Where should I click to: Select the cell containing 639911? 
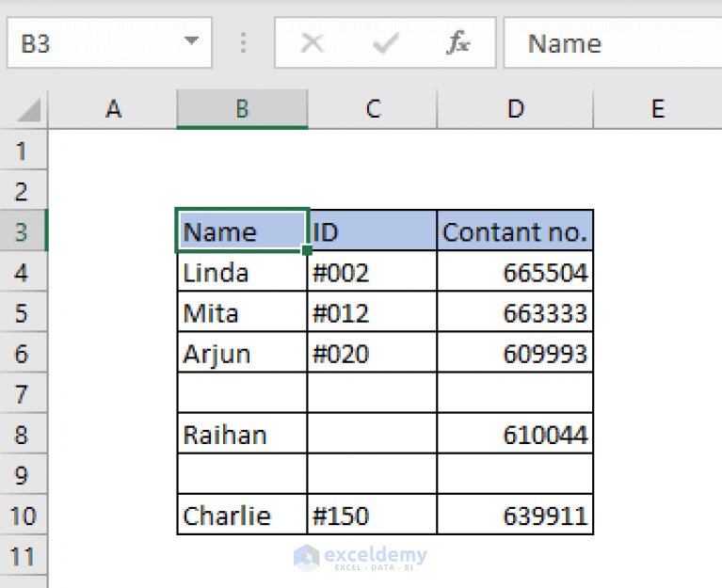(x=515, y=514)
